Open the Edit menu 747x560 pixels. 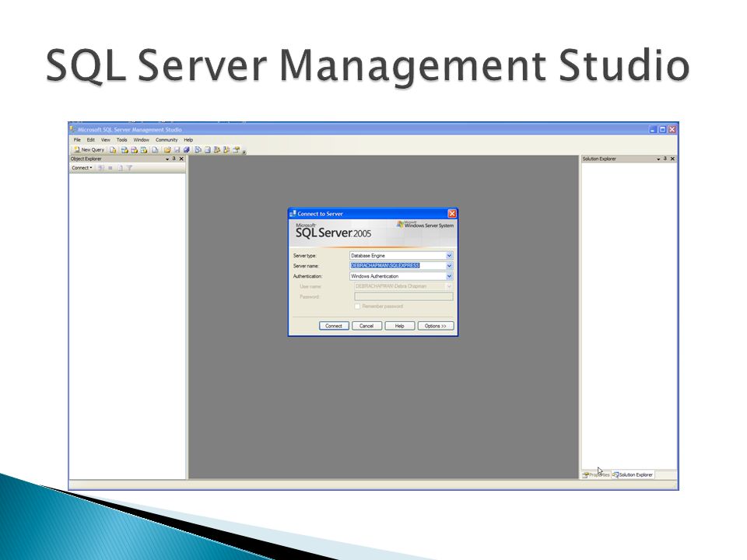coord(90,140)
